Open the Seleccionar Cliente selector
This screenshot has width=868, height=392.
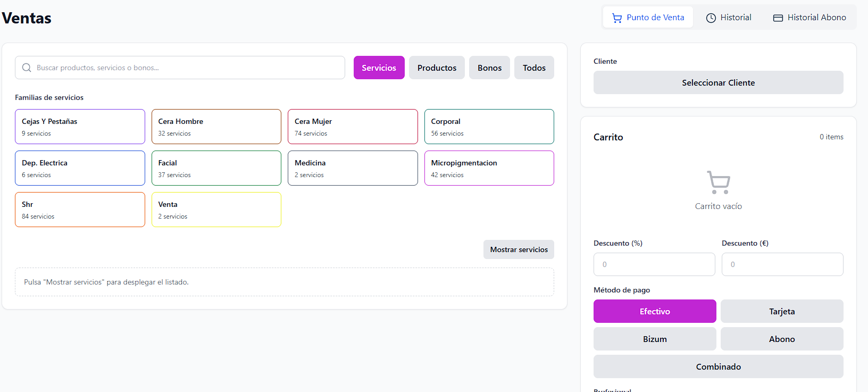click(x=719, y=82)
